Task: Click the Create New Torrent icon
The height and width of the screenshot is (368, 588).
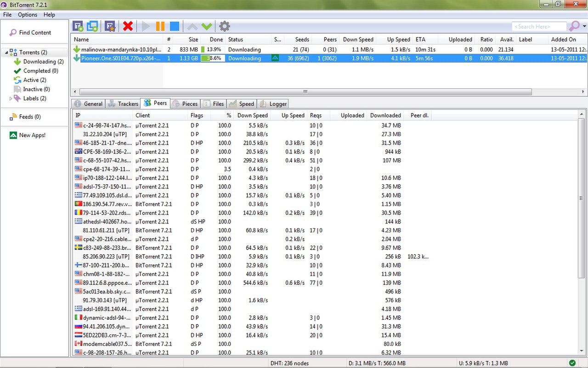Action: (110, 26)
